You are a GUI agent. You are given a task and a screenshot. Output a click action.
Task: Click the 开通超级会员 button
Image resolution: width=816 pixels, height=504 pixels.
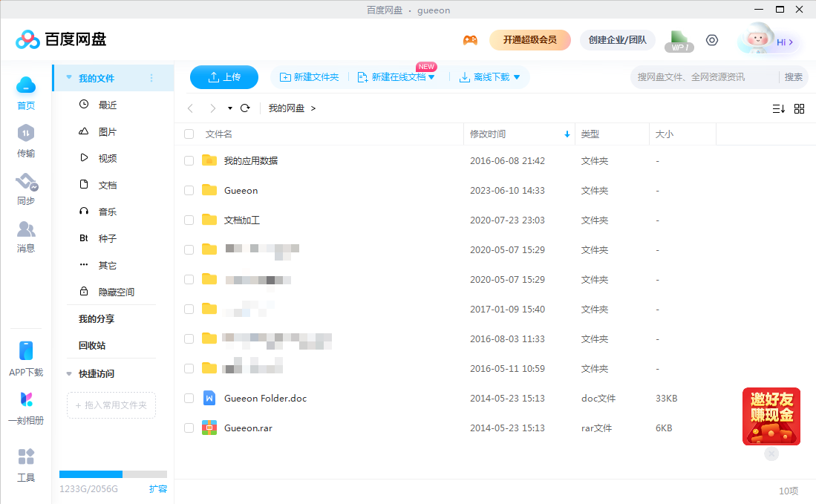[529, 40]
